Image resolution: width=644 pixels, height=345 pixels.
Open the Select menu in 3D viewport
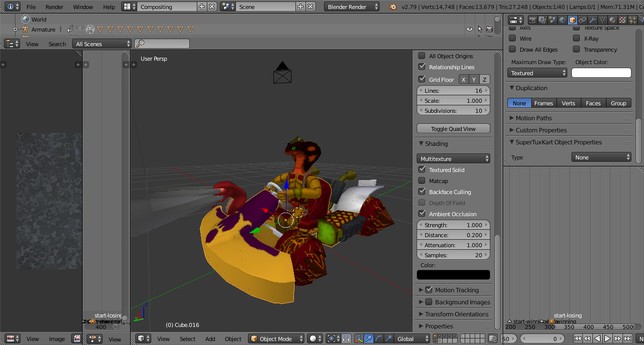coord(187,339)
